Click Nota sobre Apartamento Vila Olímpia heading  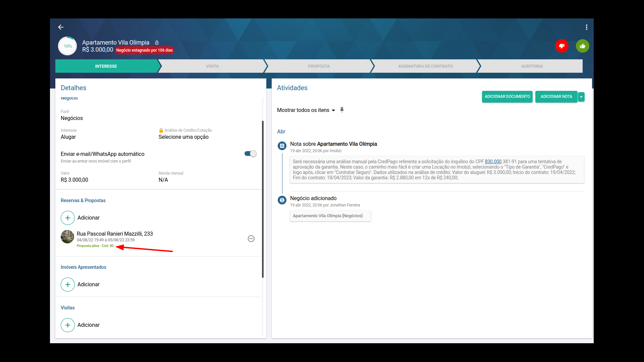pos(333,144)
